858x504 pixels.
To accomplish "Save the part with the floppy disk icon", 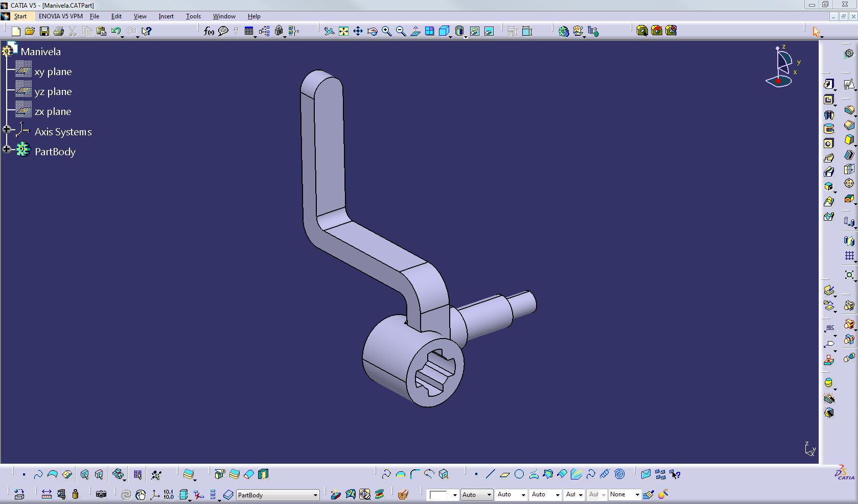I will pos(44,31).
